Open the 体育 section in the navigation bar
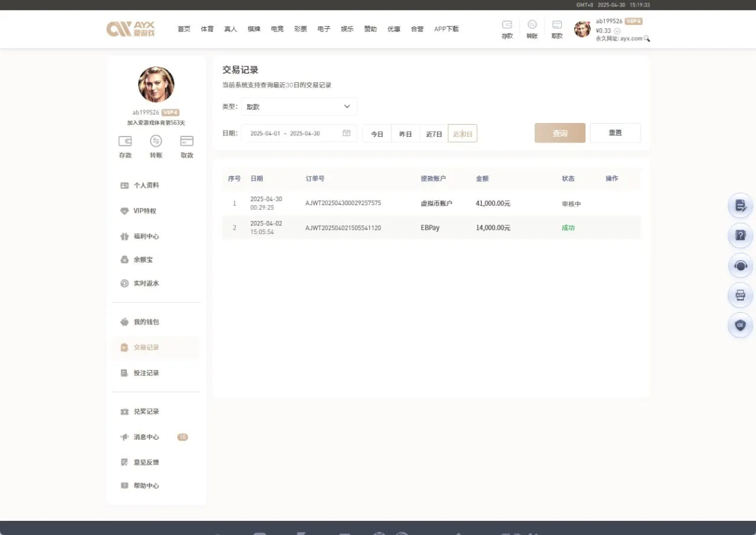The image size is (756, 535). [x=207, y=28]
